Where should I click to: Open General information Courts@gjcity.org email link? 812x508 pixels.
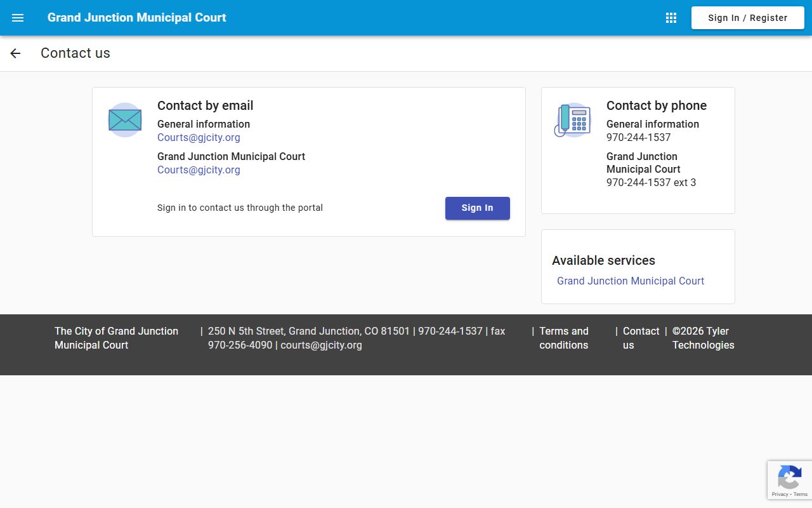(199, 137)
